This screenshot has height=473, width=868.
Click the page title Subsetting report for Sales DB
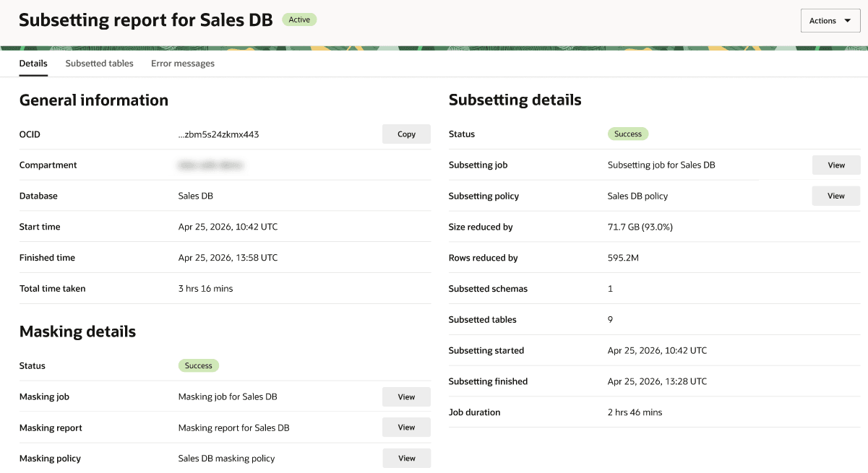146,20
